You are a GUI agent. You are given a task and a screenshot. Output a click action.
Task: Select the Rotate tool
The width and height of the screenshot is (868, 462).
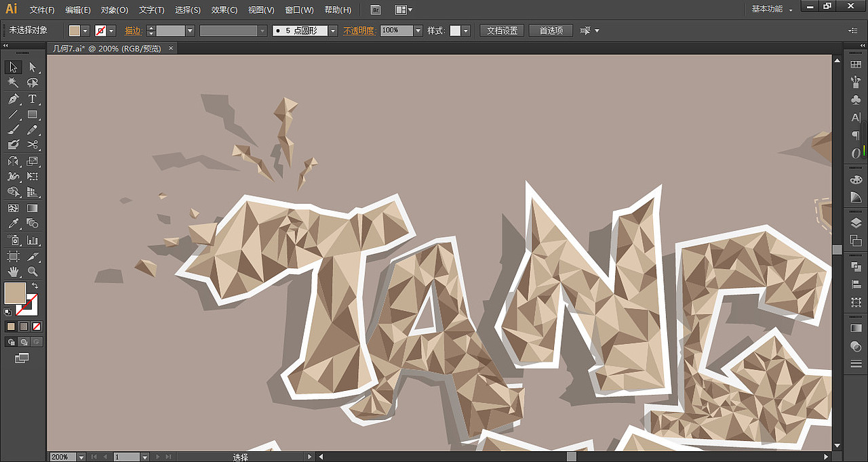click(x=13, y=161)
